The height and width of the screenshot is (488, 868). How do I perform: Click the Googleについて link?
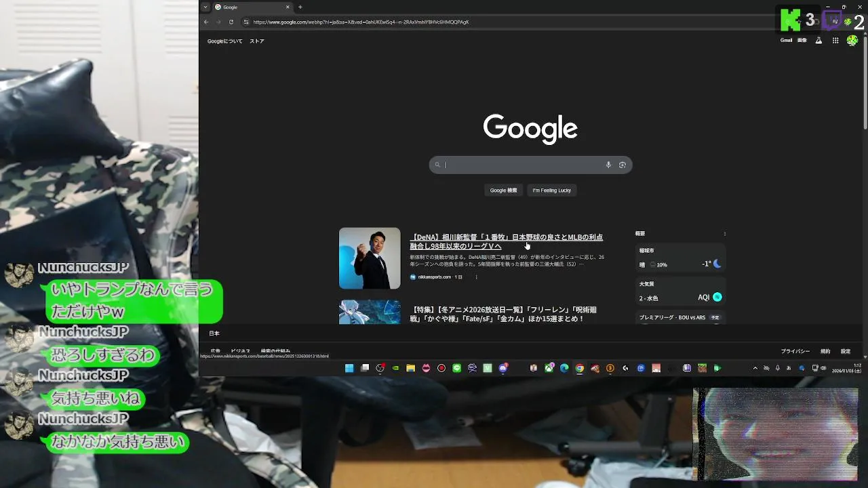point(224,41)
